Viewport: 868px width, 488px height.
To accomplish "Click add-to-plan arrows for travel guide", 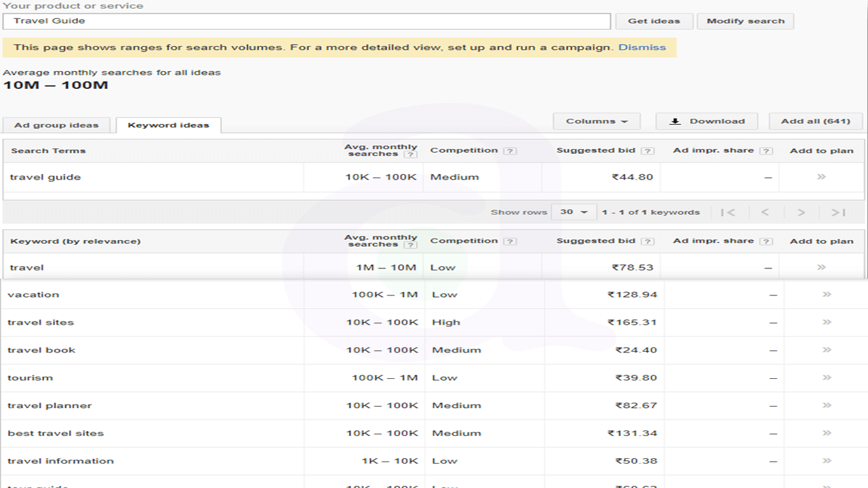I will [821, 177].
